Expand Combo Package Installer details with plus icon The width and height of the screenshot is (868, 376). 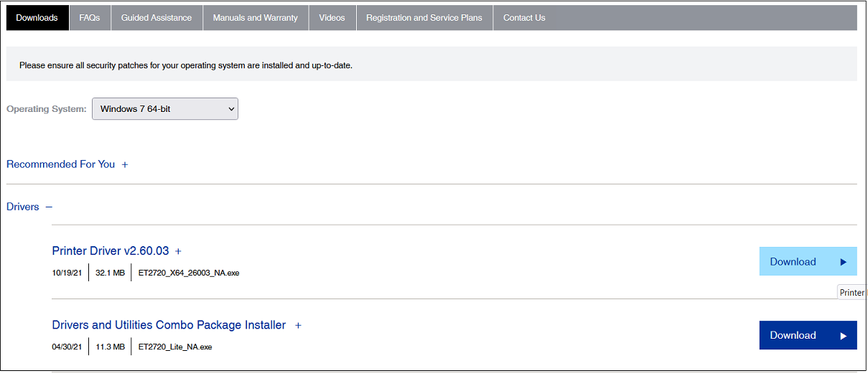point(298,326)
